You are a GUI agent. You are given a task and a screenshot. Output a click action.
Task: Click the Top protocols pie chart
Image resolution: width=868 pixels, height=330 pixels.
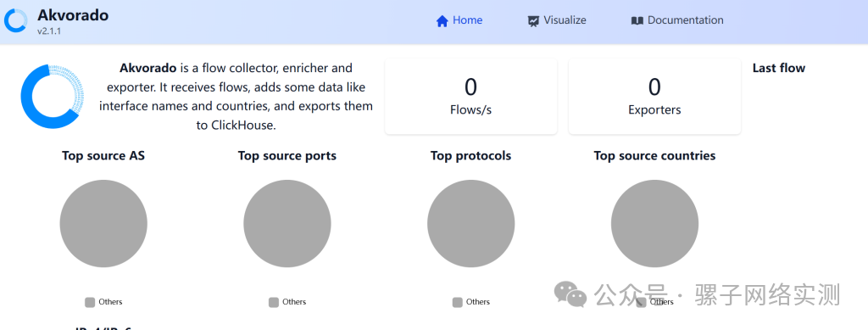[x=470, y=224]
